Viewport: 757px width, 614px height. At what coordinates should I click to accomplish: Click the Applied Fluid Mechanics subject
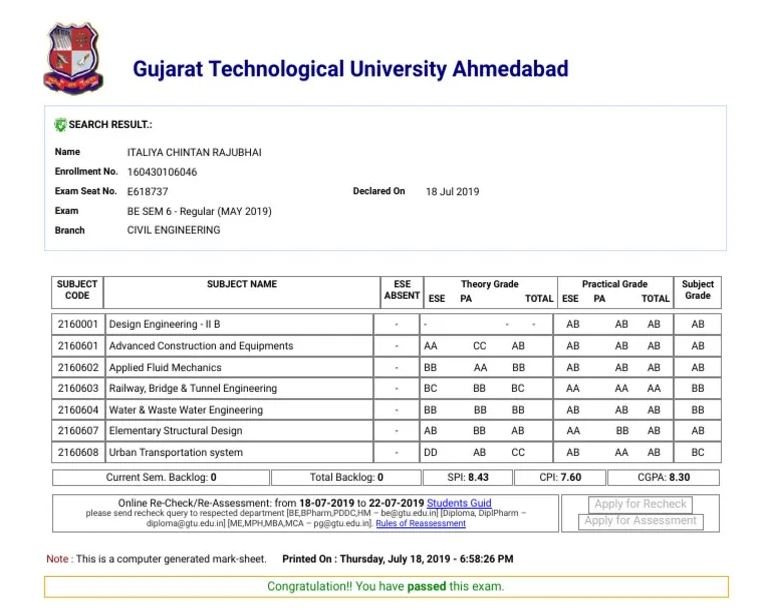point(165,368)
